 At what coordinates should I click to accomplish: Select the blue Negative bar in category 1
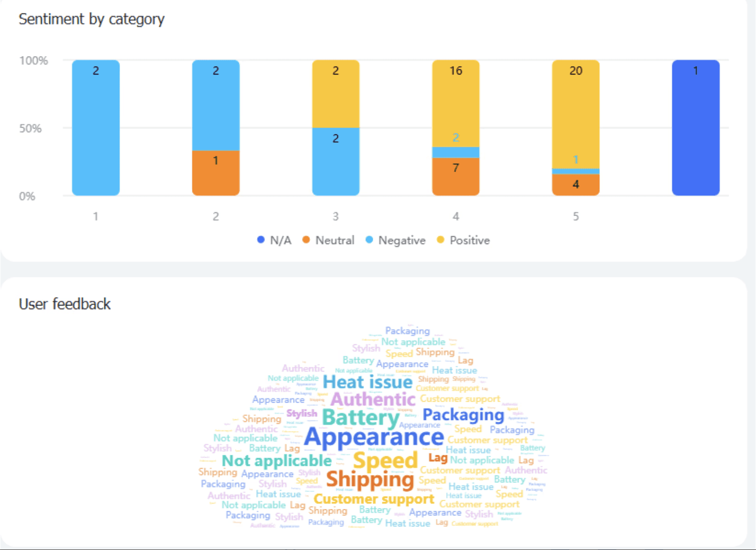(x=96, y=128)
